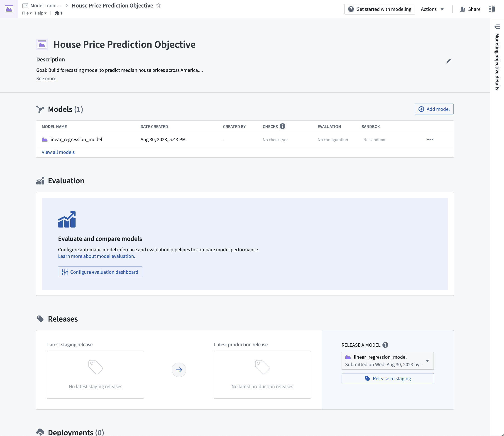Star the House Price Prediction Objective
Image resolution: width=504 pixels, height=436 pixels.
pos(158,5)
